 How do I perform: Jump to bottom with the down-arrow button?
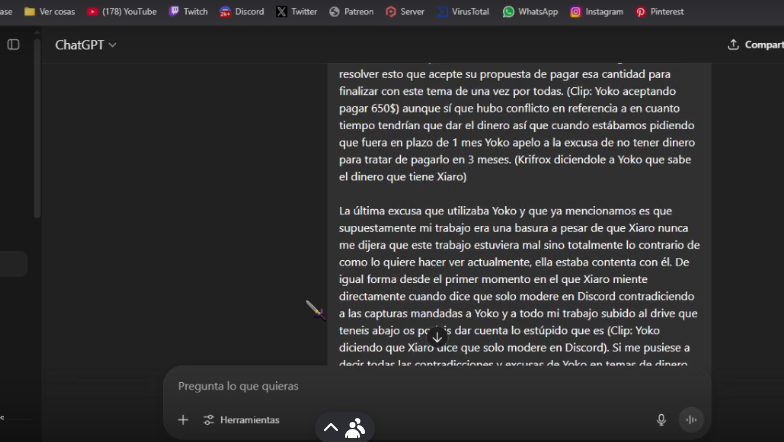pos(437,337)
